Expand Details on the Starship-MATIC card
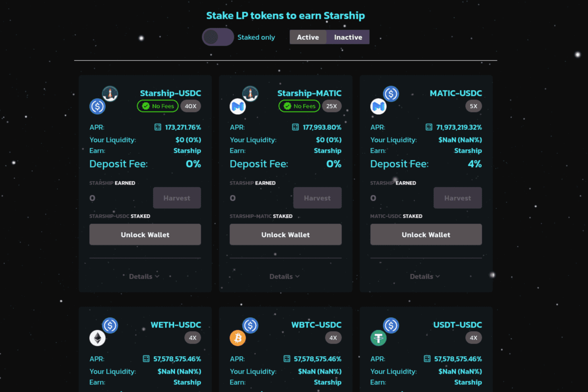 pos(284,276)
